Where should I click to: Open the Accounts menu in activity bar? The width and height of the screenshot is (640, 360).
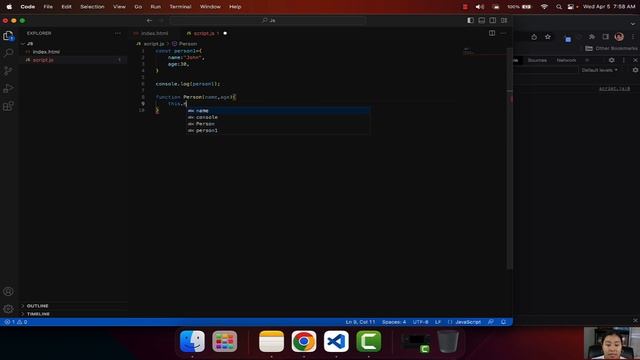(x=8, y=291)
